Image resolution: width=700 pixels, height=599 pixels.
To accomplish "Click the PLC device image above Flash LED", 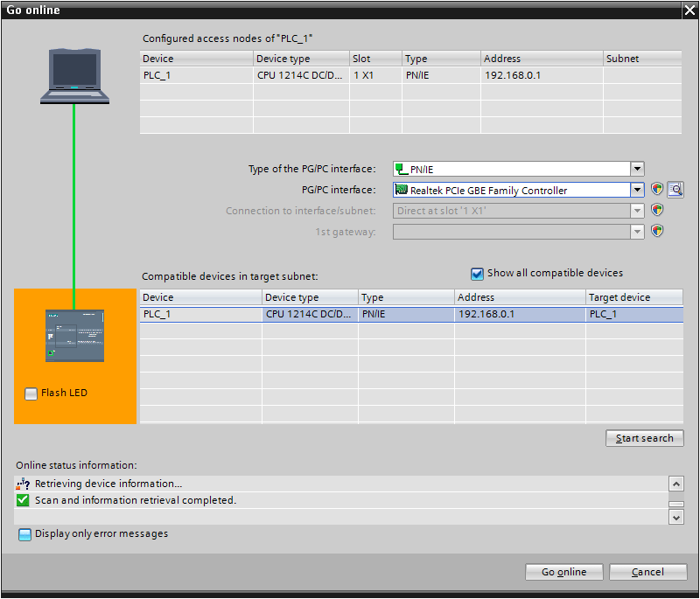I will (x=74, y=335).
